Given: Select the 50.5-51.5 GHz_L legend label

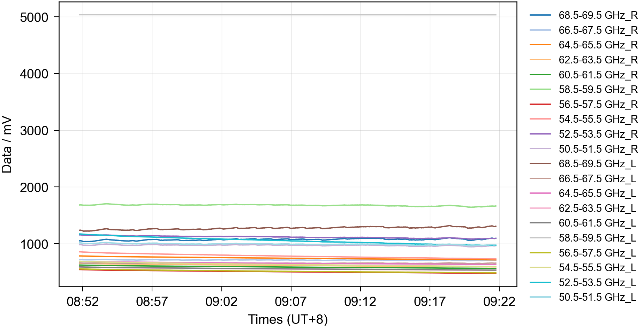Looking at the screenshot, I should tap(597, 297).
